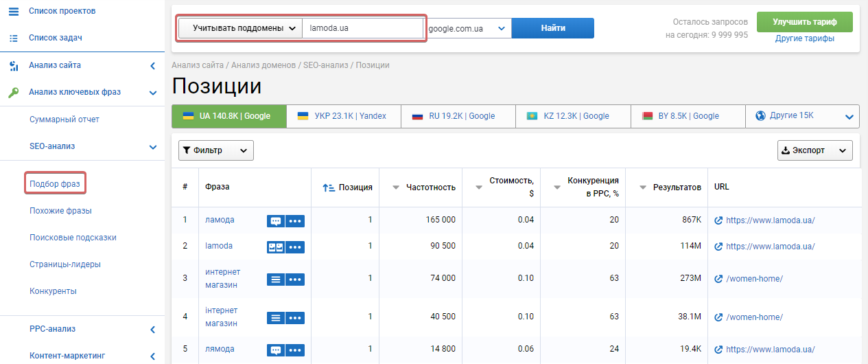
Task: Click the list icon beside Список задач
Action: click(14, 38)
